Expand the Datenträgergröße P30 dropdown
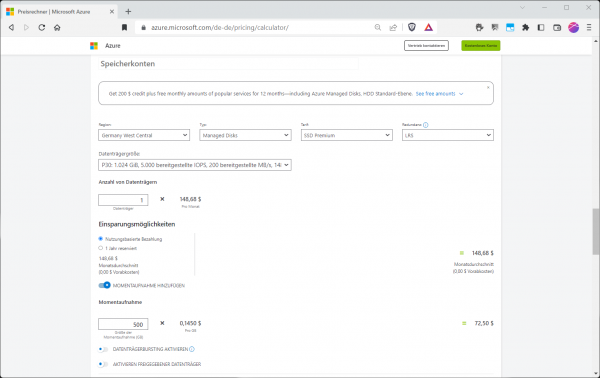The image size is (600, 378). pos(195,165)
